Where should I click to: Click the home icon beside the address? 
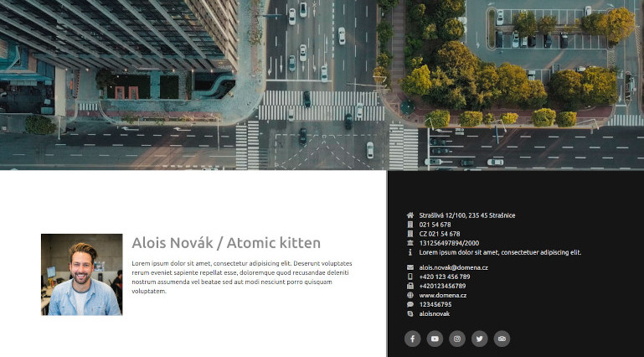(410, 215)
